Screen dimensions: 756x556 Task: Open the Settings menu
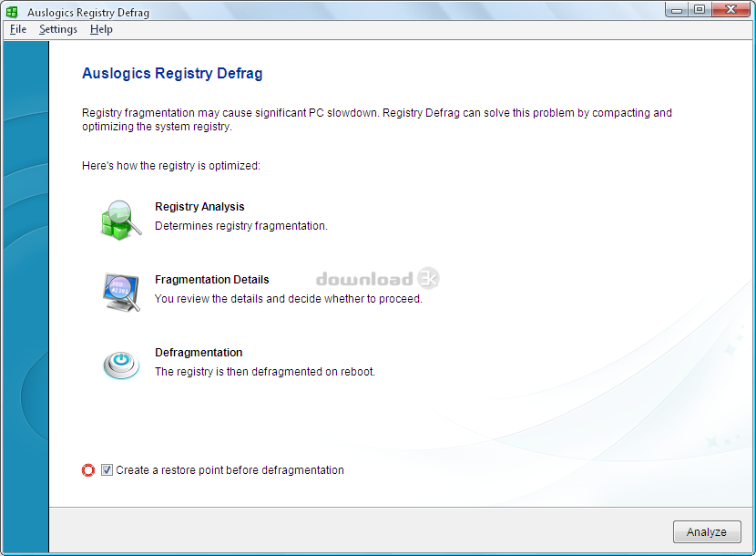(58, 29)
